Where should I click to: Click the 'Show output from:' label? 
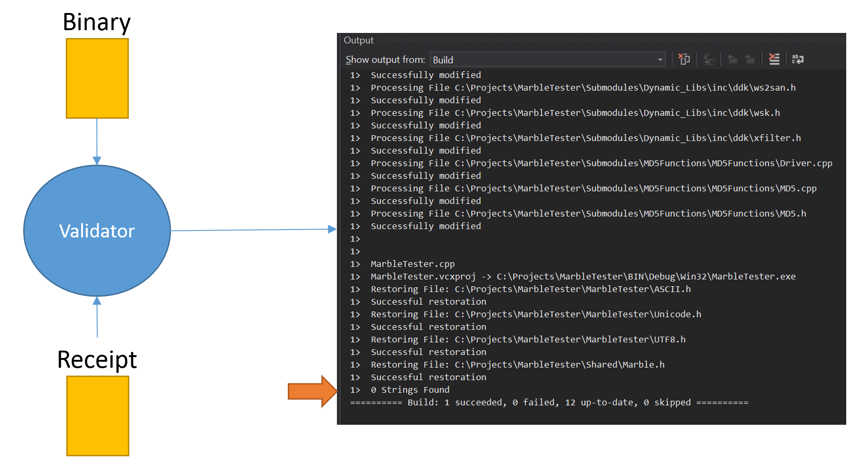(385, 60)
